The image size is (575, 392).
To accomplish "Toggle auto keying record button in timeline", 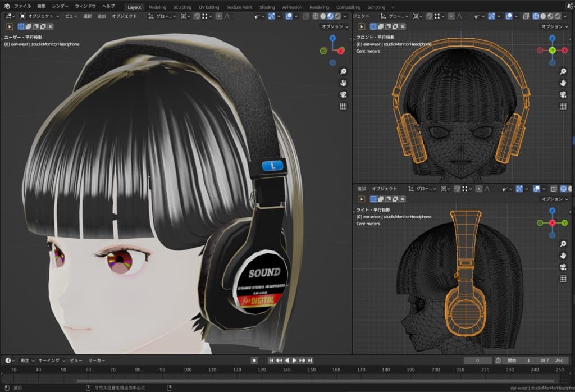I will (x=254, y=360).
